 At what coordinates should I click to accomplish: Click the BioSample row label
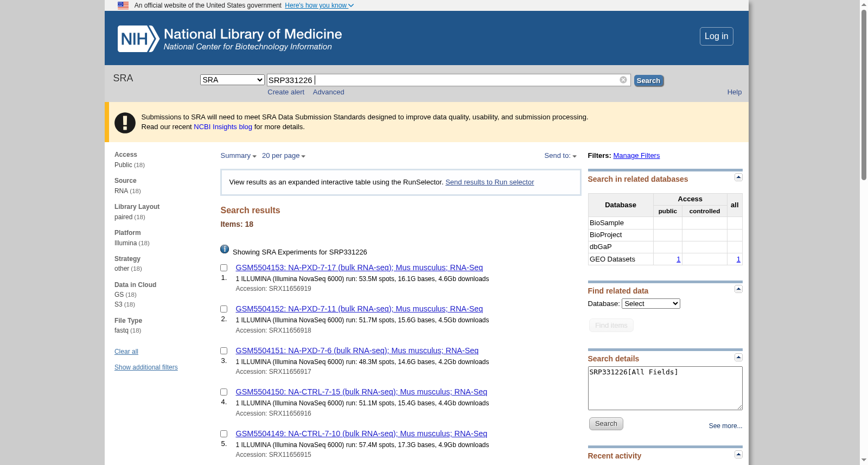(x=607, y=223)
